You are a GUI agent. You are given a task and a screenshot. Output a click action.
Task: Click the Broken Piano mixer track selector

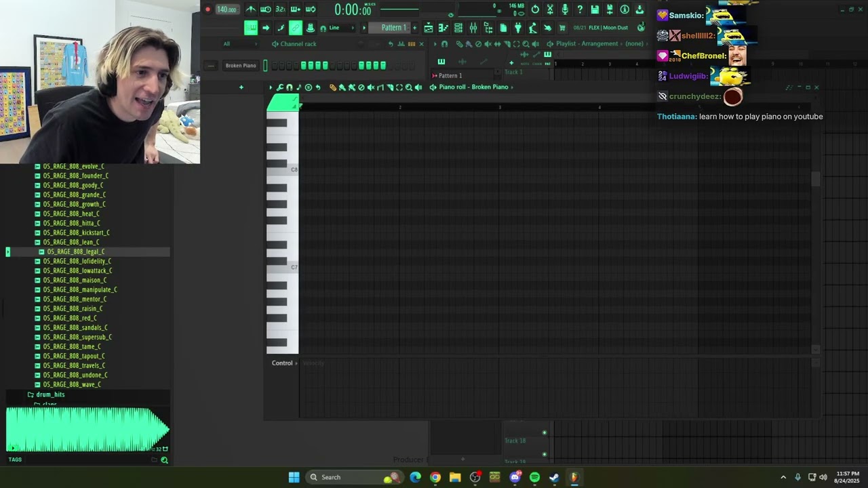pos(211,66)
